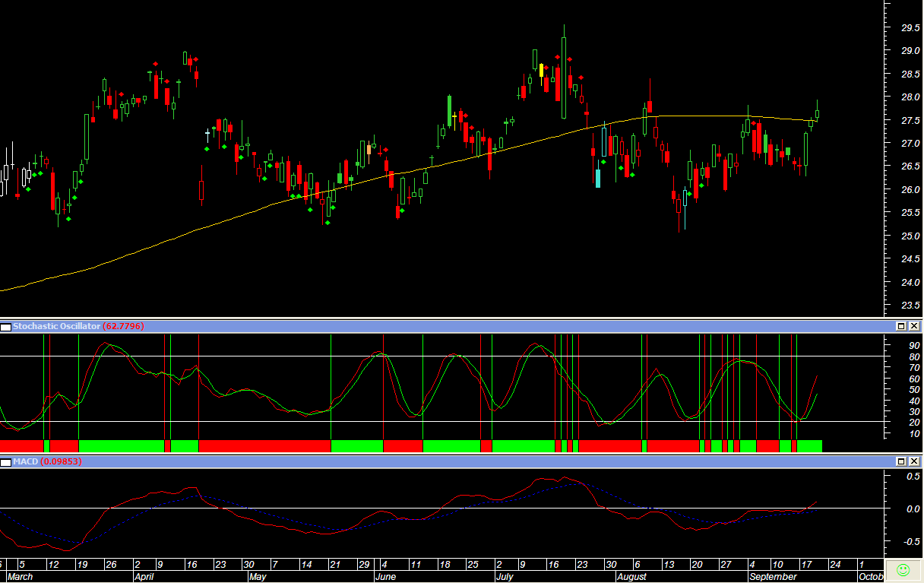Screen dimensions: 924x583
Task: Click the 27.0 price axis label
Action: pos(910,143)
